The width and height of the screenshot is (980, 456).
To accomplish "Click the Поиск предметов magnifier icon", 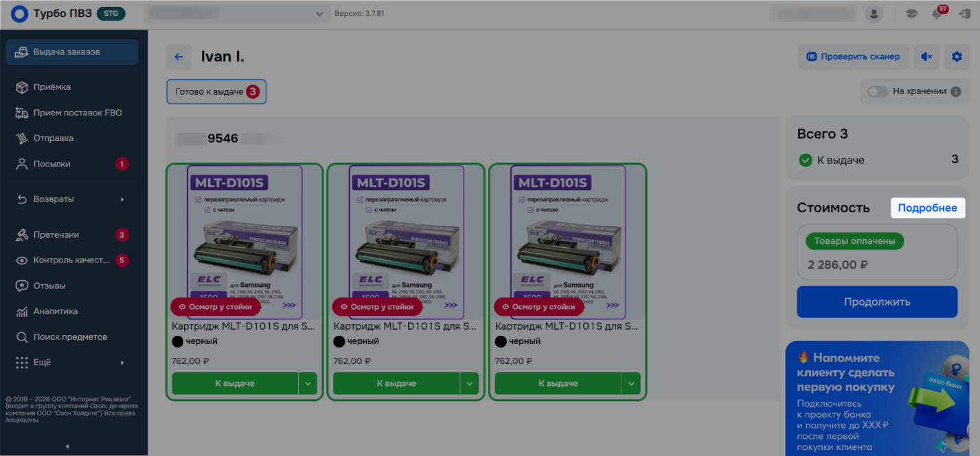I will 22,337.
